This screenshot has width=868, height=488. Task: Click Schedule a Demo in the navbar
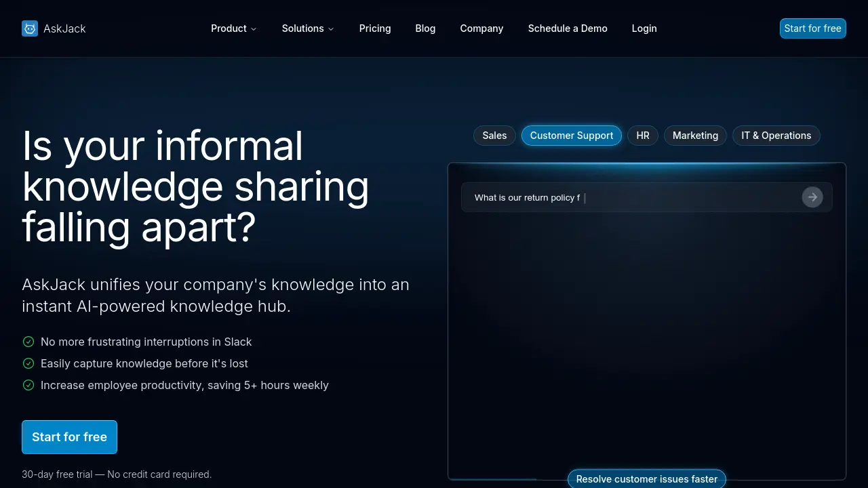tap(568, 28)
